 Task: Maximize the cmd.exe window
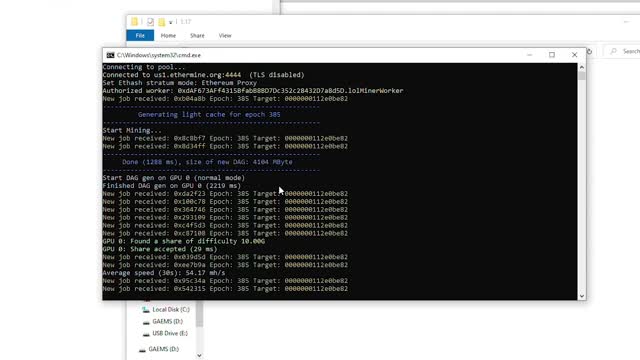pyautogui.click(x=552, y=55)
